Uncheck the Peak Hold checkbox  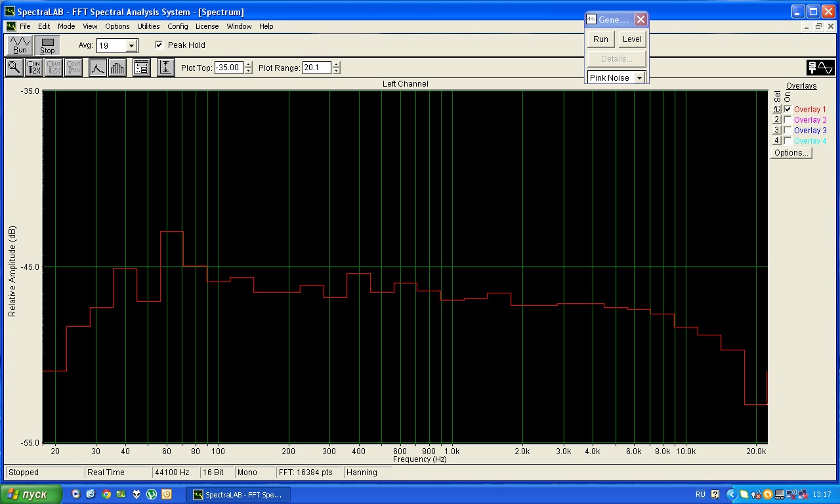point(159,45)
